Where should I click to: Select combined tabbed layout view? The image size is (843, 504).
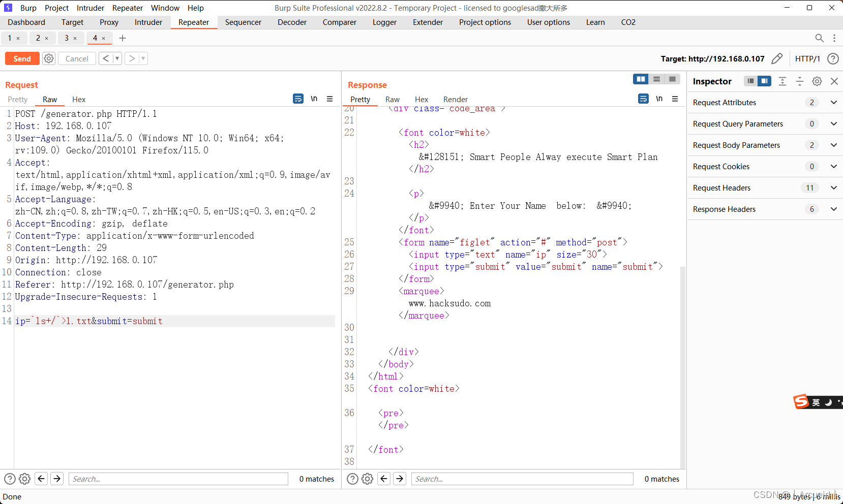(672, 79)
